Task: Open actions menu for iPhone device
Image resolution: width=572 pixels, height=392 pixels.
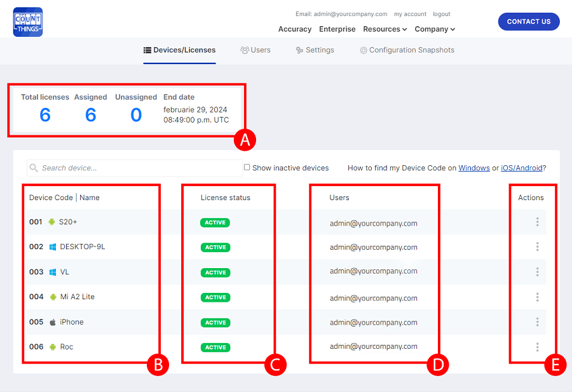Action: (x=537, y=322)
